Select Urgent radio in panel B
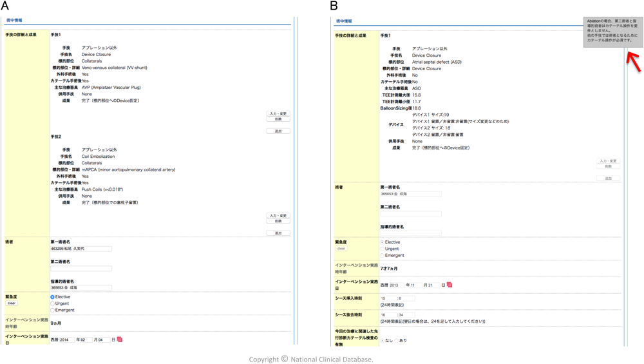The height and width of the screenshot is (364, 644). click(383, 249)
